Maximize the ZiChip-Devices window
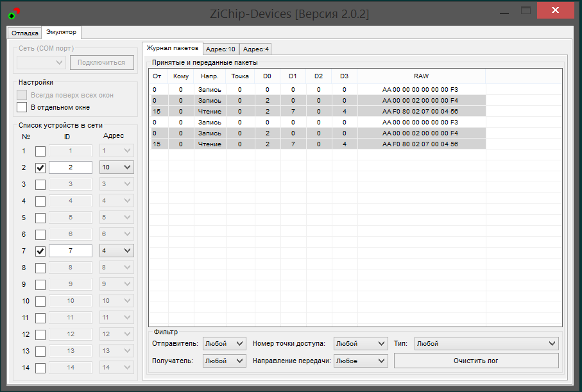This screenshot has width=582, height=392. click(526, 11)
